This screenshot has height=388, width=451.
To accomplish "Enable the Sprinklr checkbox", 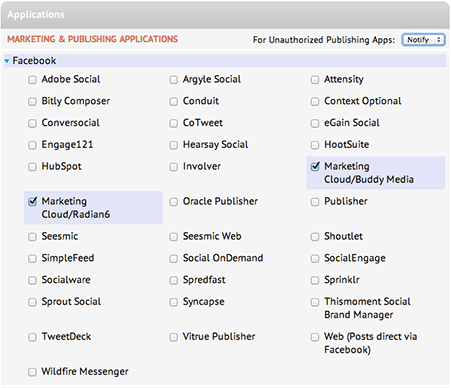I will pyautogui.click(x=315, y=280).
